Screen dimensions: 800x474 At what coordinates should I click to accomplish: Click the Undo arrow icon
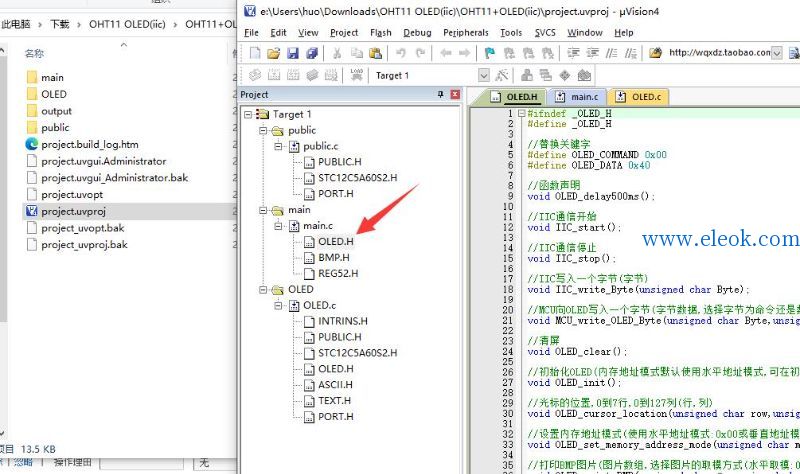pyautogui.click(x=401, y=53)
